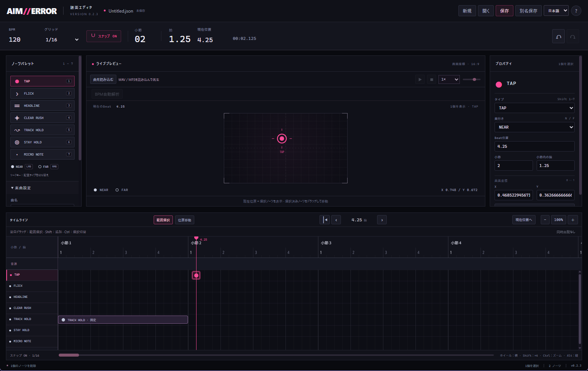Click the 曲名 song name field
588x371 pixels.
pyautogui.click(x=42, y=205)
